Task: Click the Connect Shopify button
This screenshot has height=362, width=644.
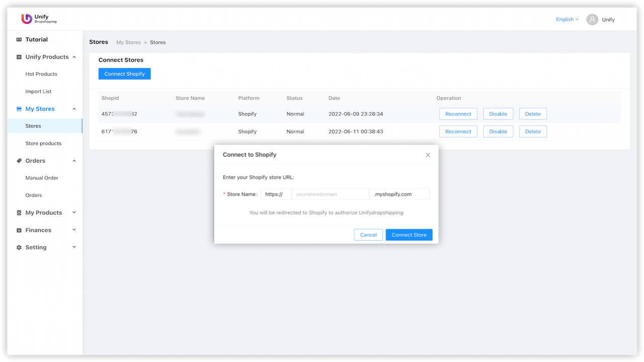Action: tap(124, 73)
